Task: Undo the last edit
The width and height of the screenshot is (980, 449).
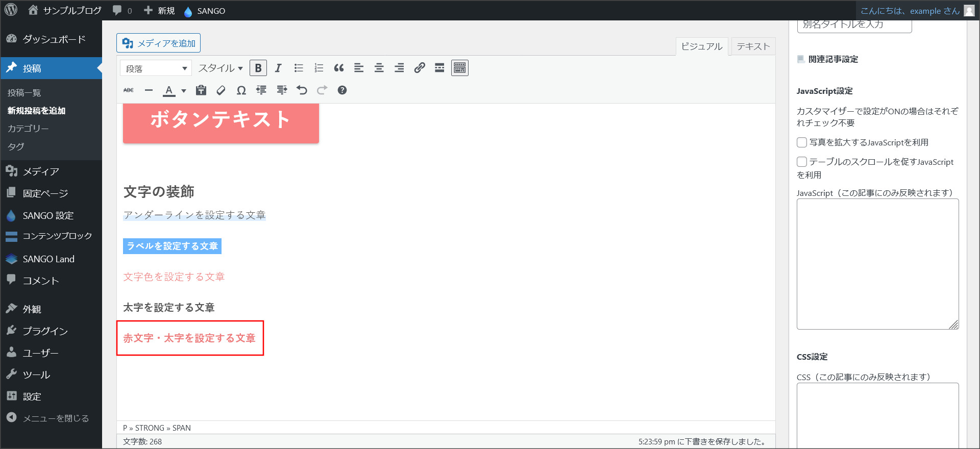Action: (302, 90)
